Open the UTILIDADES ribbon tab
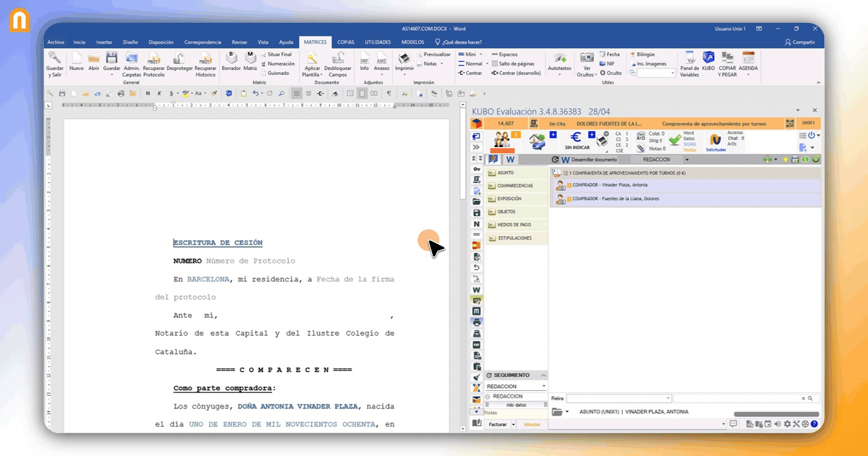Viewport: 868px width, 456px height. point(378,42)
